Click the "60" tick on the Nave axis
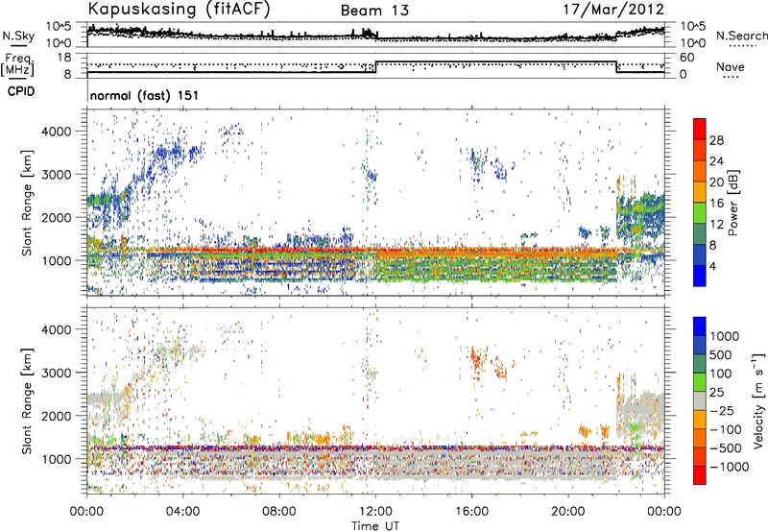This screenshot has width=768, height=532. pos(687,58)
